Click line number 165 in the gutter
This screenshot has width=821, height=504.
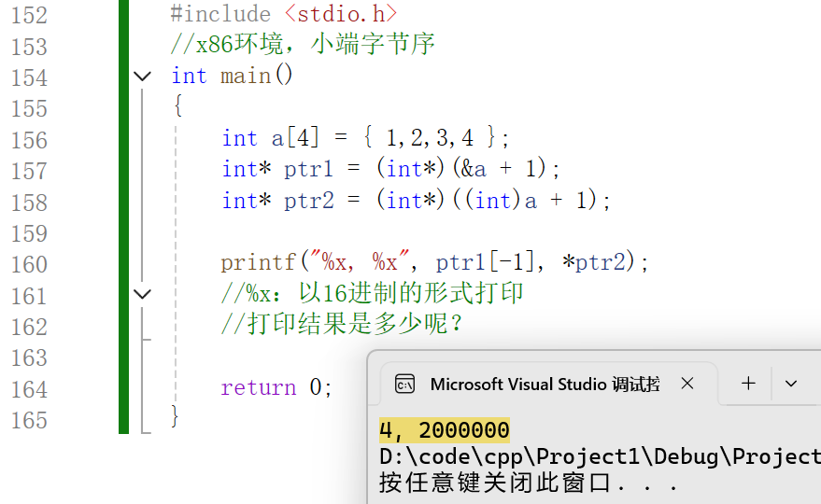29,420
